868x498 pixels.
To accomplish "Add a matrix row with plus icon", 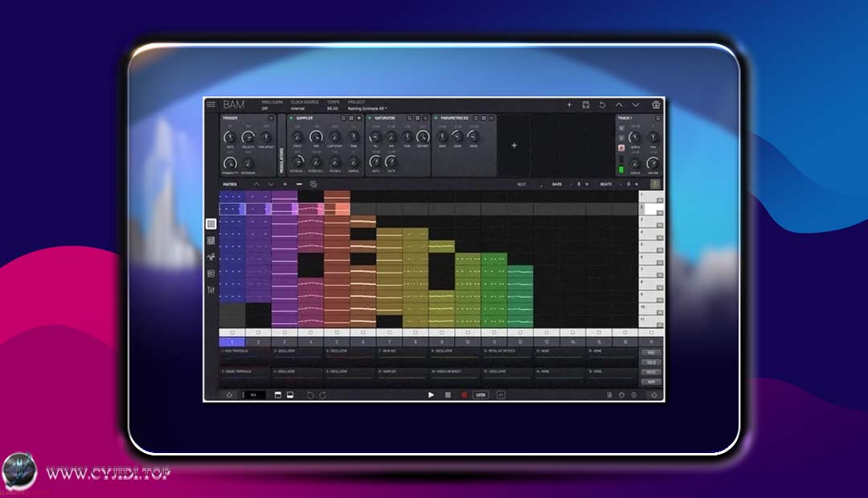I will point(285,184).
